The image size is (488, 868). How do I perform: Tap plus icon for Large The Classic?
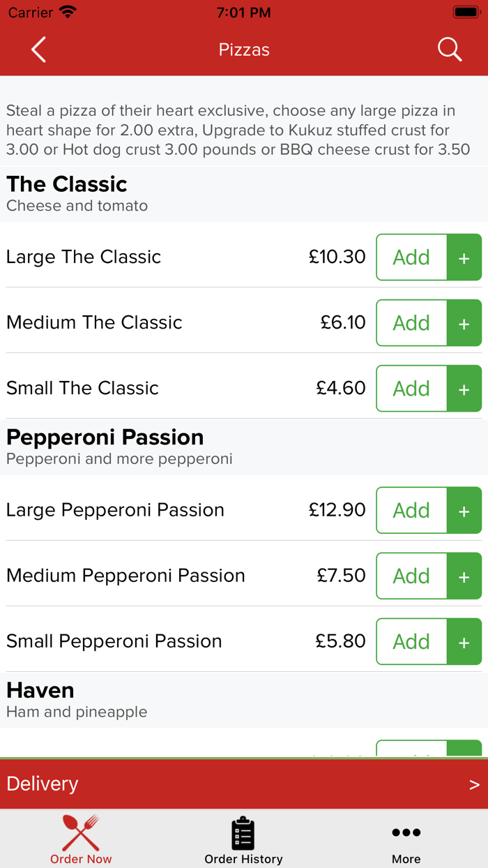click(464, 257)
